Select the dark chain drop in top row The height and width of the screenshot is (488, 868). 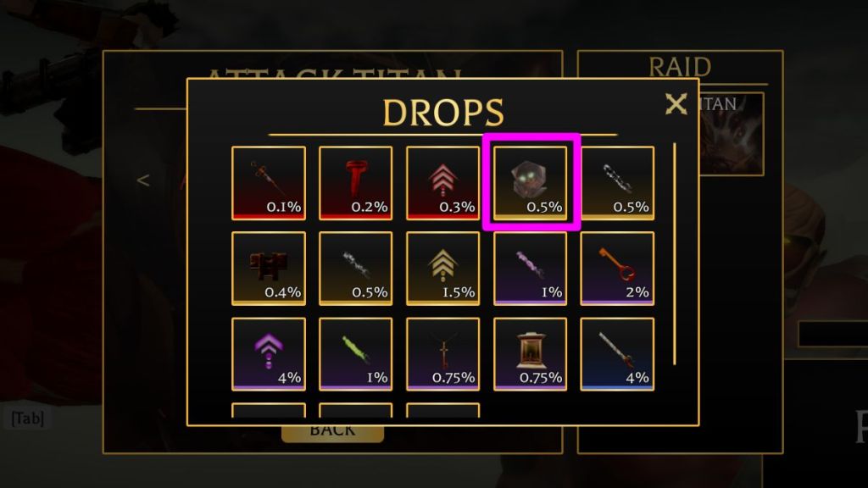[617, 183]
